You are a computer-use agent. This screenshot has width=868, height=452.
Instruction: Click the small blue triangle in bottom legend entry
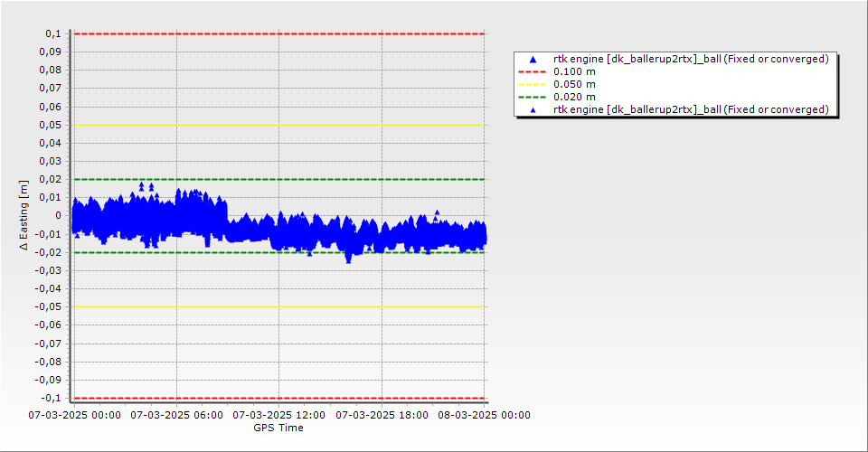pyautogui.click(x=533, y=109)
